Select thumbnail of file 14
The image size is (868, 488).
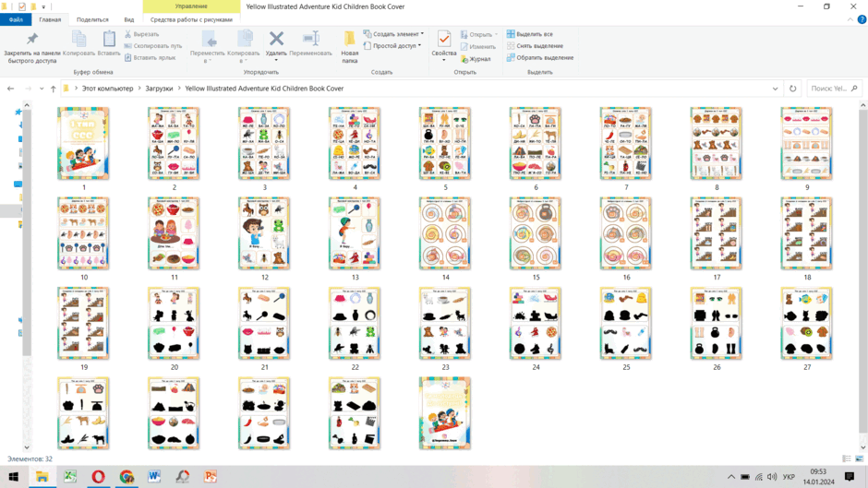click(445, 233)
